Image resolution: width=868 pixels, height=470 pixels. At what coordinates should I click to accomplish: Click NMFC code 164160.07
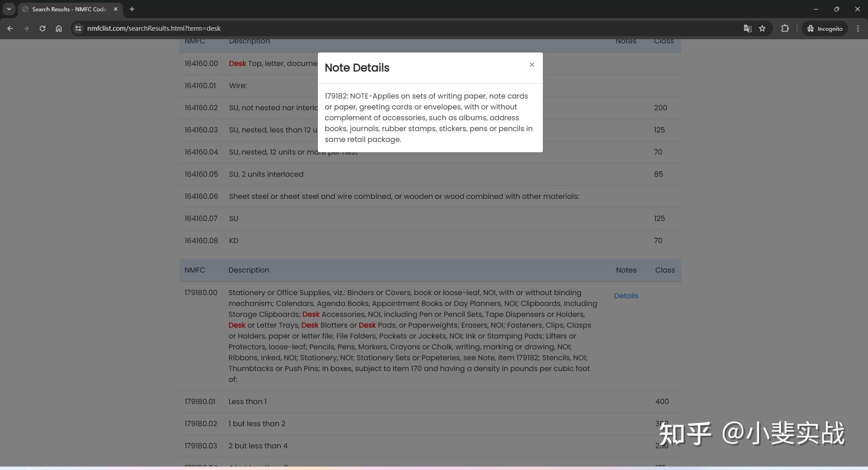coord(201,218)
